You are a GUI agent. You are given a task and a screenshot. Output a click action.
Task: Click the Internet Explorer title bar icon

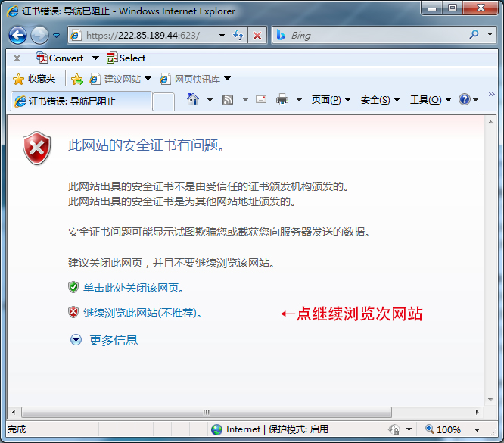(x=13, y=11)
